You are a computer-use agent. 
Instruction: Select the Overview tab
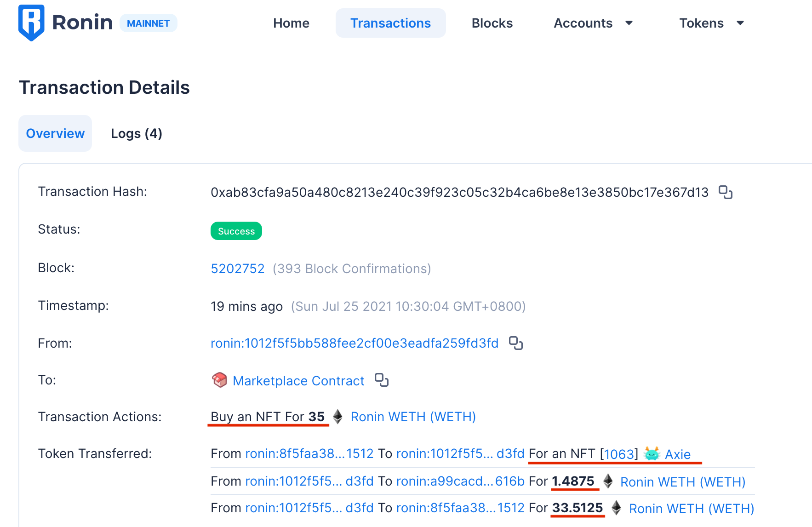[55, 133]
